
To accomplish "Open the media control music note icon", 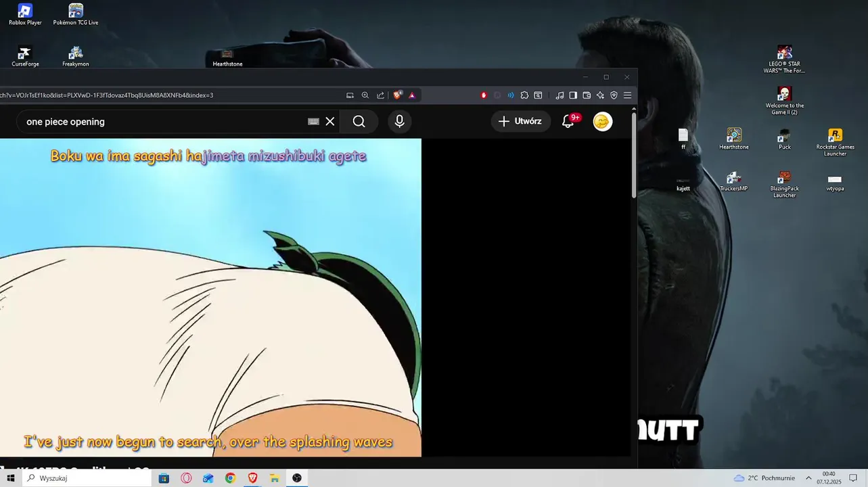I will click(x=559, y=95).
